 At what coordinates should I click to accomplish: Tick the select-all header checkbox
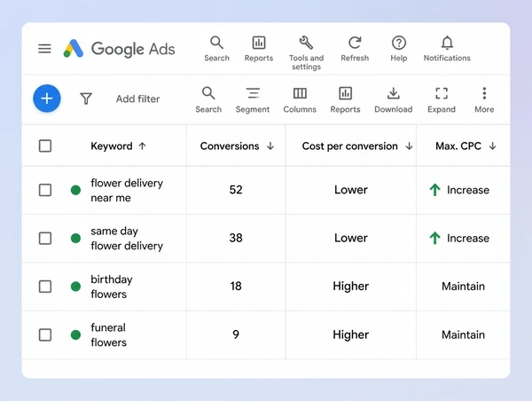(x=45, y=146)
